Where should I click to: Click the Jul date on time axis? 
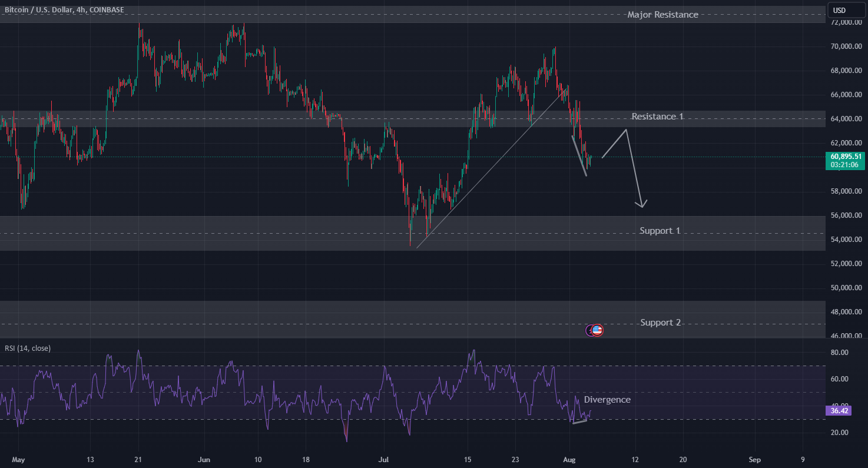point(384,459)
